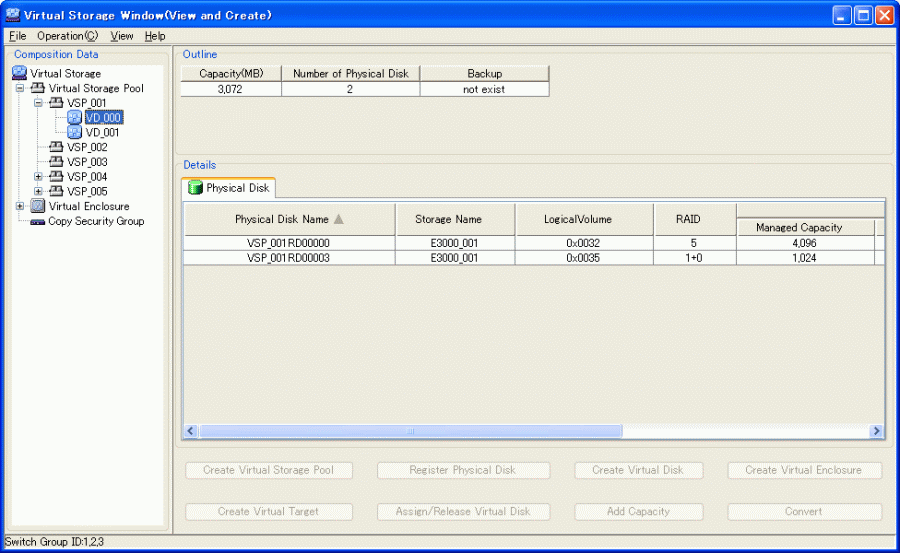Click the Virtual Storage root icon
The height and width of the screenshot is (553, 900).
pos(19,73)
